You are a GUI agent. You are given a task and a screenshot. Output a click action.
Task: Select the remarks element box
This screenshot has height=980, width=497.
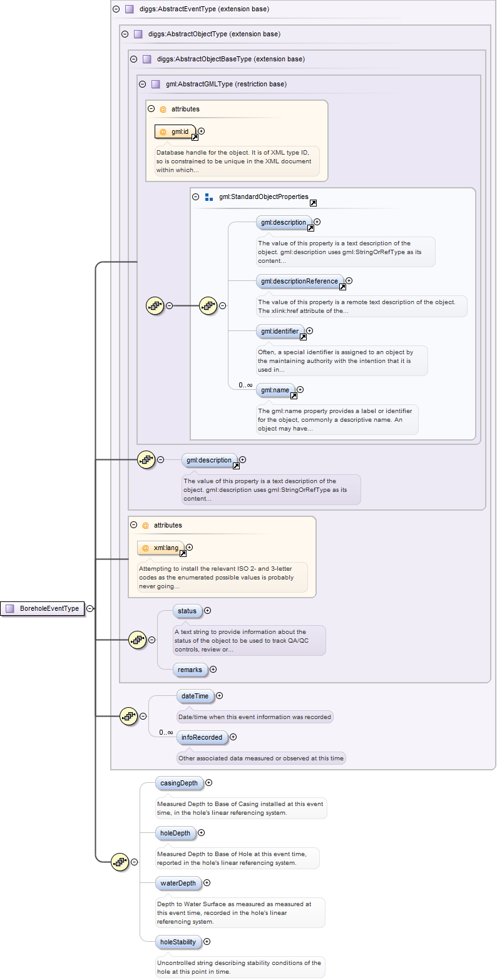[x=190, y=670]
